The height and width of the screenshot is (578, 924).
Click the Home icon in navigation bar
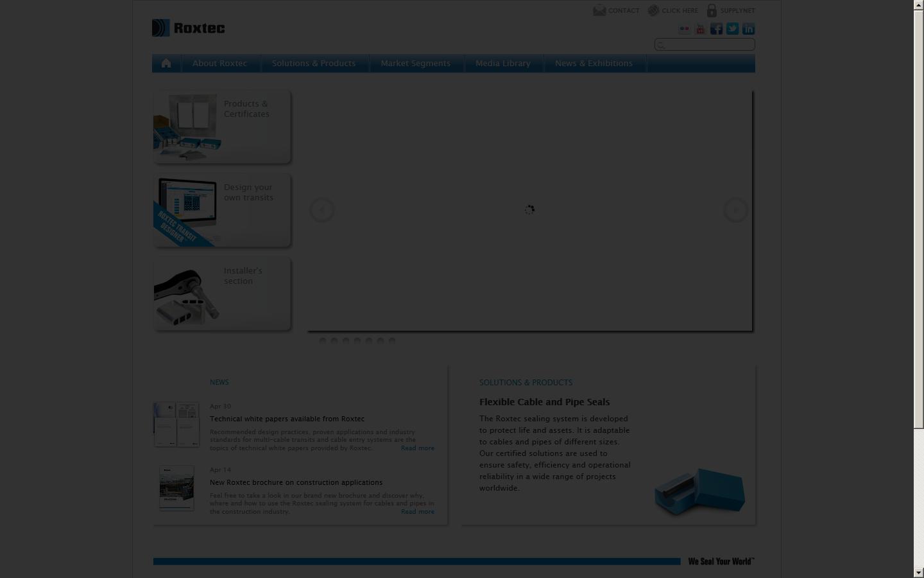166,63
